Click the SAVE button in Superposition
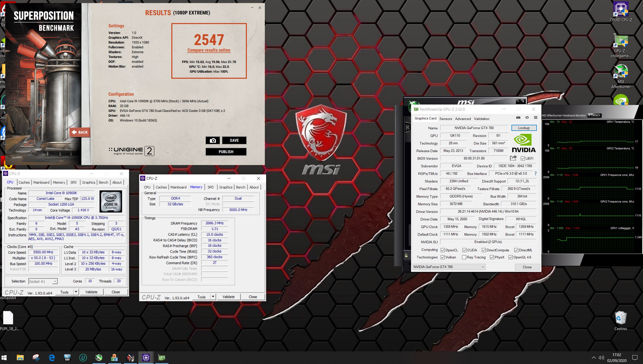The width and height of the screenshot is (643, 364). pyautogui.click(x=234, y=140)
